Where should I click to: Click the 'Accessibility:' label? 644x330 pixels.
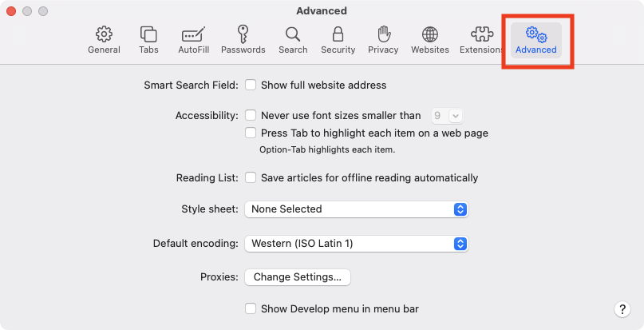tap(207, 116)
